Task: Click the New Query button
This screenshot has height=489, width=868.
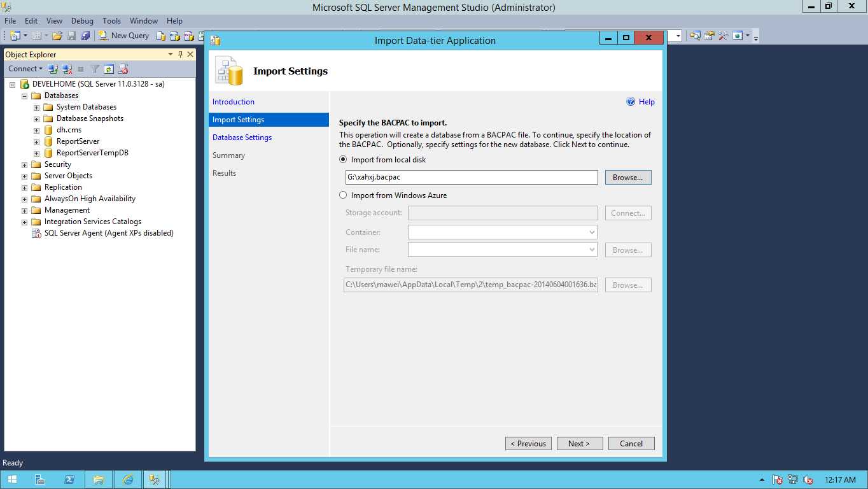Action: pyautogui.click(x=124, y=36)
